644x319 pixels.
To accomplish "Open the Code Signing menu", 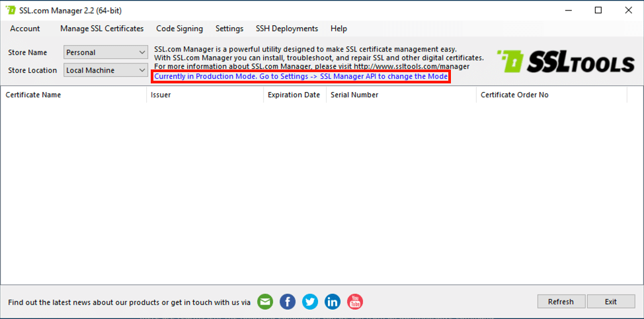I will [179, 28].
